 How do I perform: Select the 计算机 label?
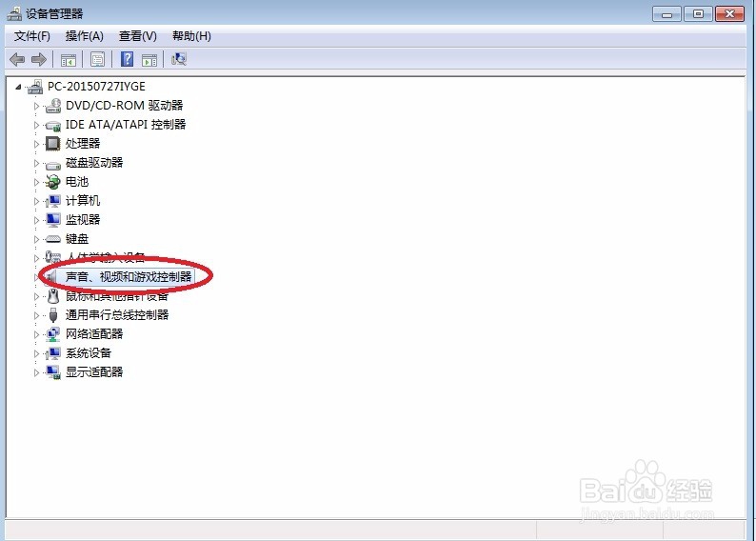tap(83, 201)
